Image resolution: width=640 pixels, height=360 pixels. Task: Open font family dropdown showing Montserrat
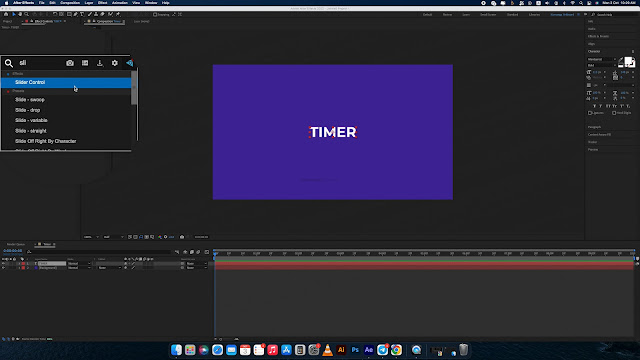(602, 60)
